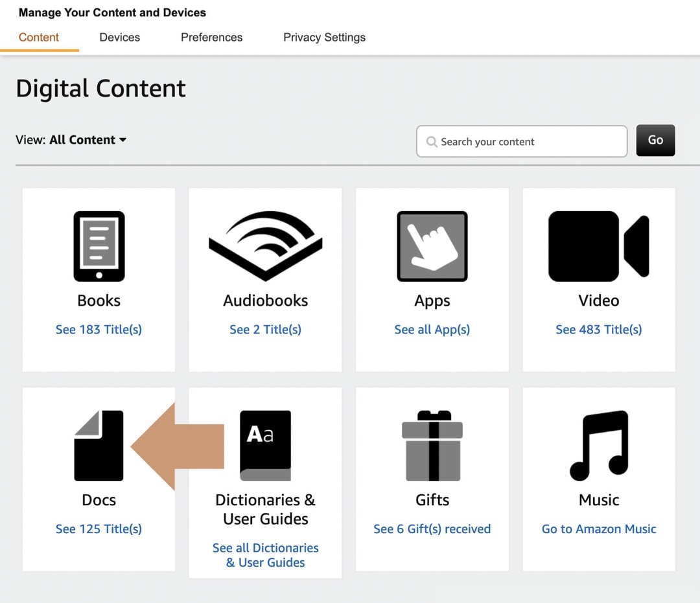The image size is (700, 603).
Task: Open the Content tab
Action: pos(39,38)
